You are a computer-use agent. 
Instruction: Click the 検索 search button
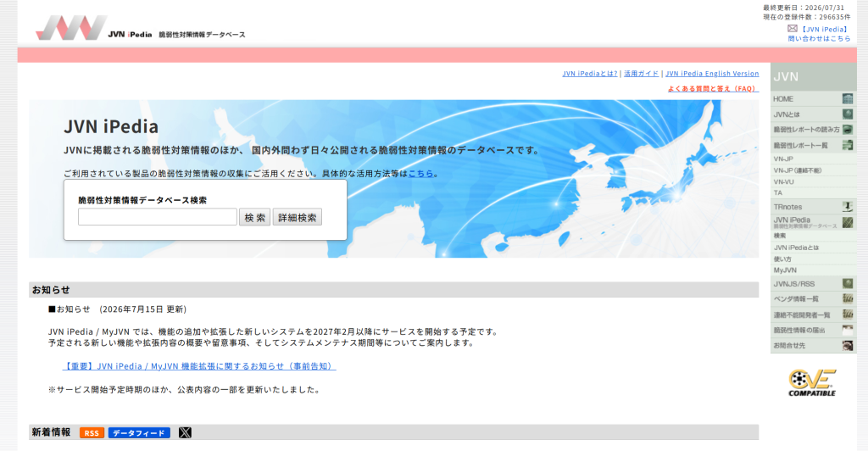click(x=254, y=218)
